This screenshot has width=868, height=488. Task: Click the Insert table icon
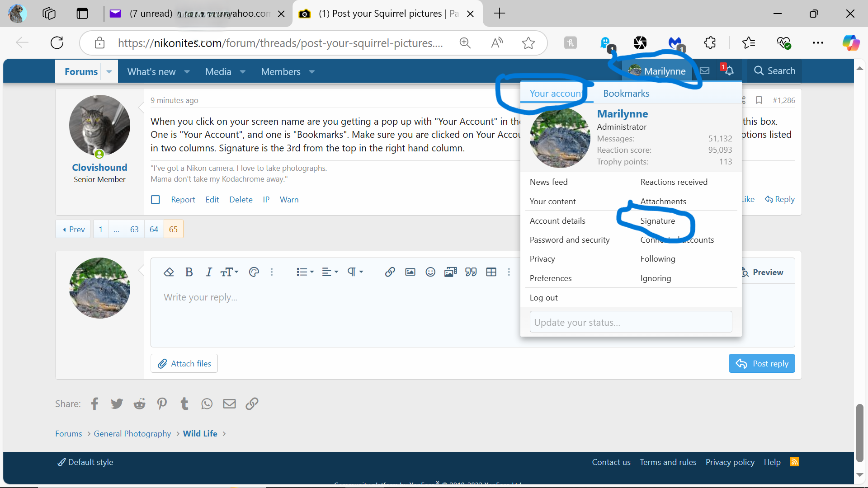coord(491,272)
